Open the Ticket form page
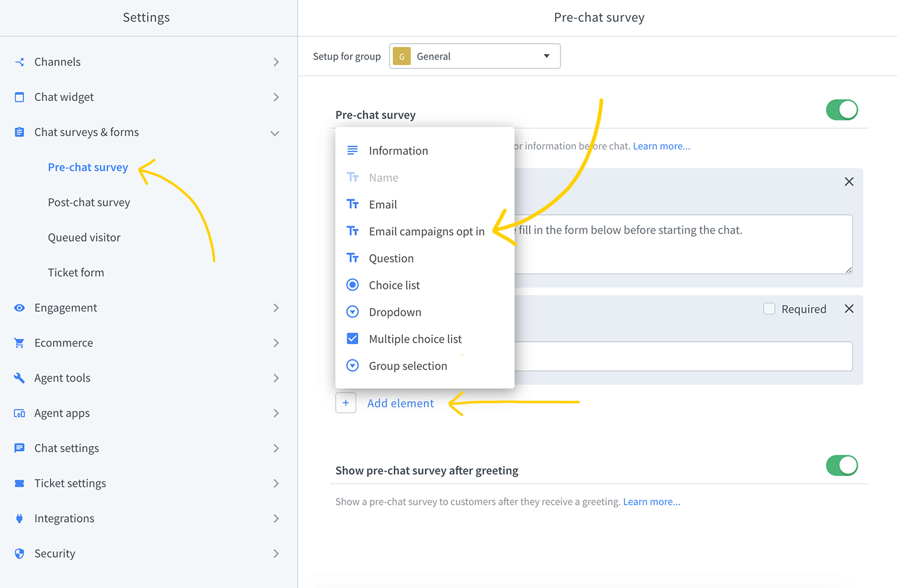Screen dimensions: 897x588 (76, 272)
